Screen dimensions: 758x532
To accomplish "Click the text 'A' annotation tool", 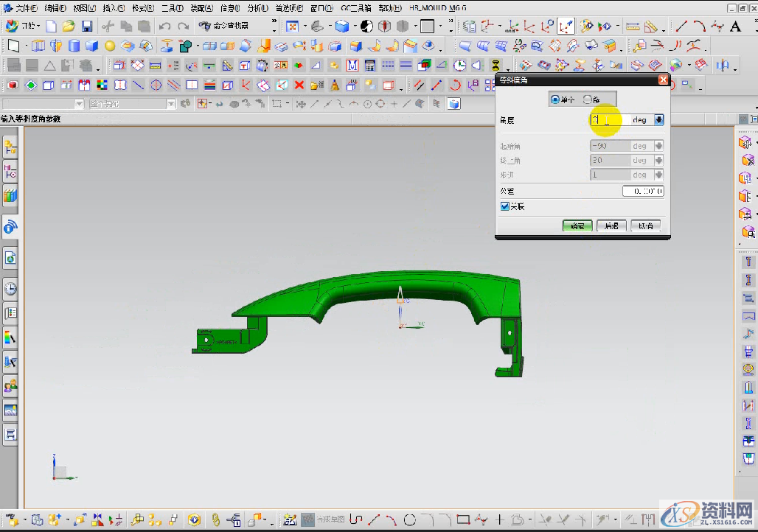I will tap(735, 27).
